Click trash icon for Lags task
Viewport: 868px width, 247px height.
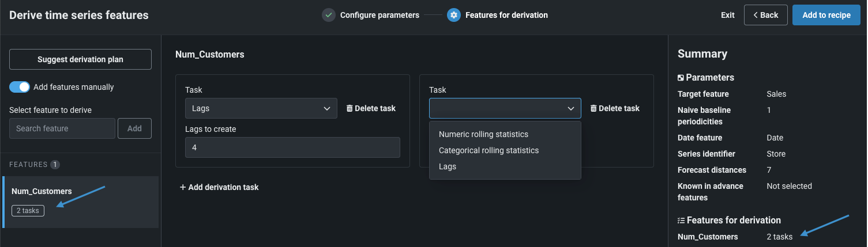[x=350, y=108]
